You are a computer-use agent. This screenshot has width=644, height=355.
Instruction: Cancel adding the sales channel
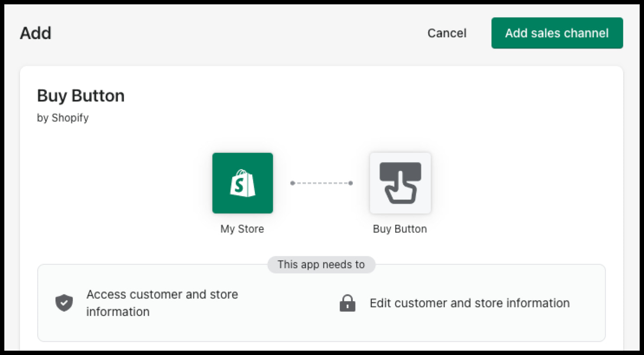[447, 33]
